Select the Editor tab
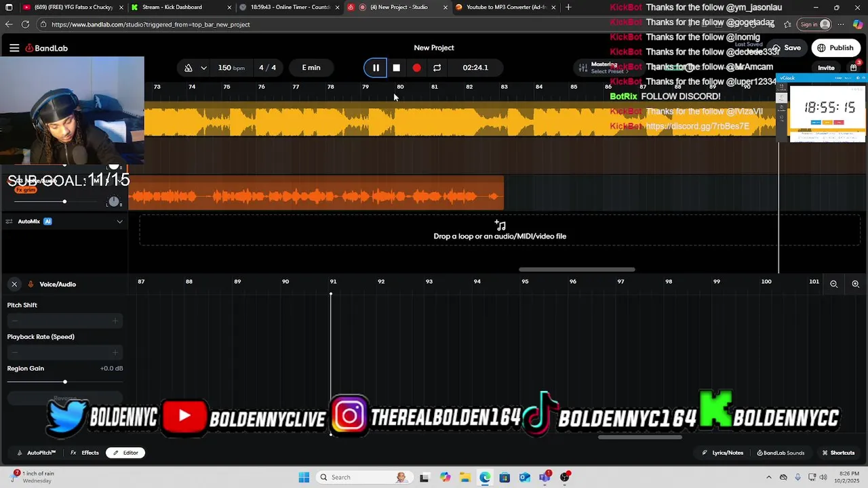Screen dimensions: 868x488 pos(125,453)
